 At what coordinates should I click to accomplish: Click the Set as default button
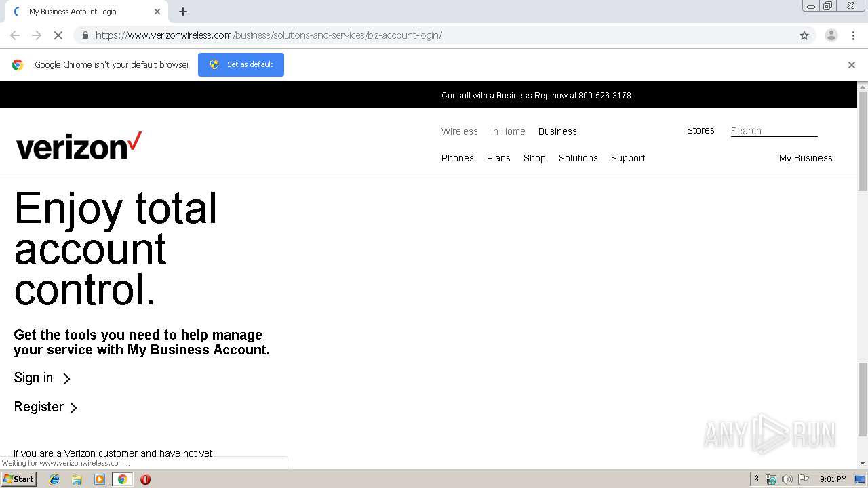pyautogui.click(x=241, y=64)
